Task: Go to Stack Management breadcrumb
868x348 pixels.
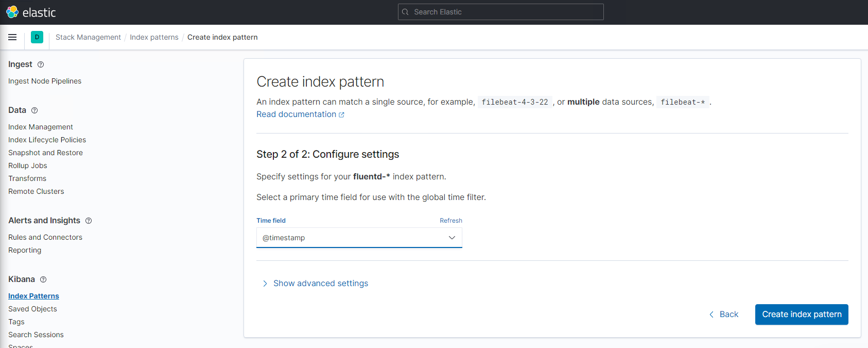Action: point(88,37)
